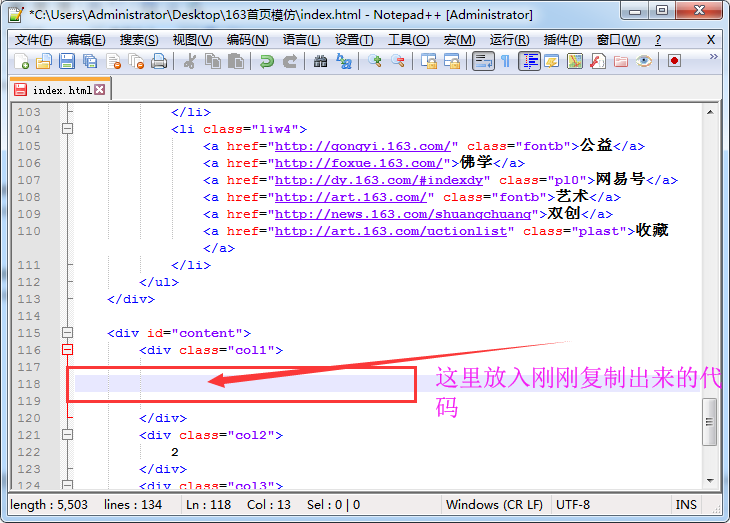
Task: Open a file with folder icon
Action: click(44, 61)
